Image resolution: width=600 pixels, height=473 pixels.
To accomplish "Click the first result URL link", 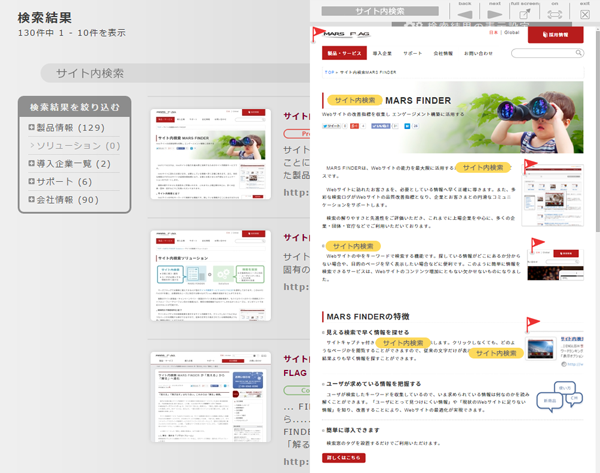I will [x=296, y=192].
